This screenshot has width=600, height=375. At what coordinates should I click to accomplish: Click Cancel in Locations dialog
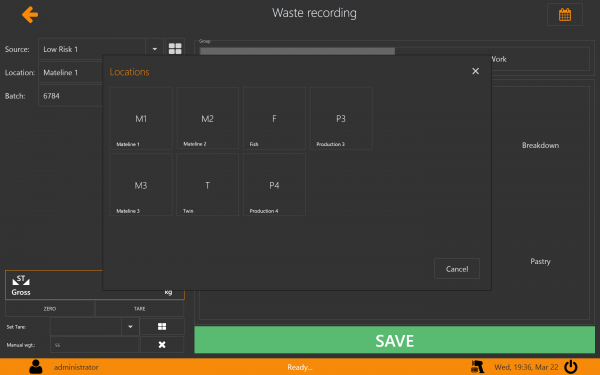click(457, 269)
